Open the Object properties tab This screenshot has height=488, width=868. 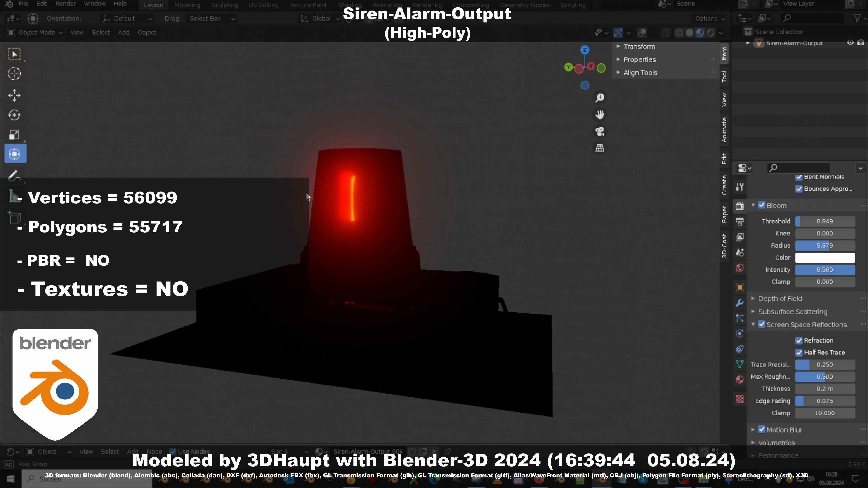(740, 287)
